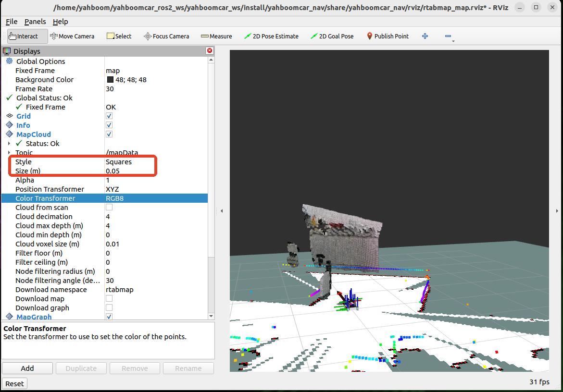Click the Focus Camera tool
The image size is (563, 392).
pyautogui.click(x=166, y=37)
